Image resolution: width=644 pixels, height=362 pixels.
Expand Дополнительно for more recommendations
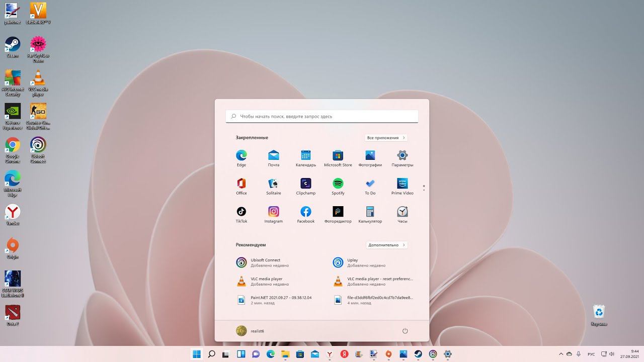point(386,245)
